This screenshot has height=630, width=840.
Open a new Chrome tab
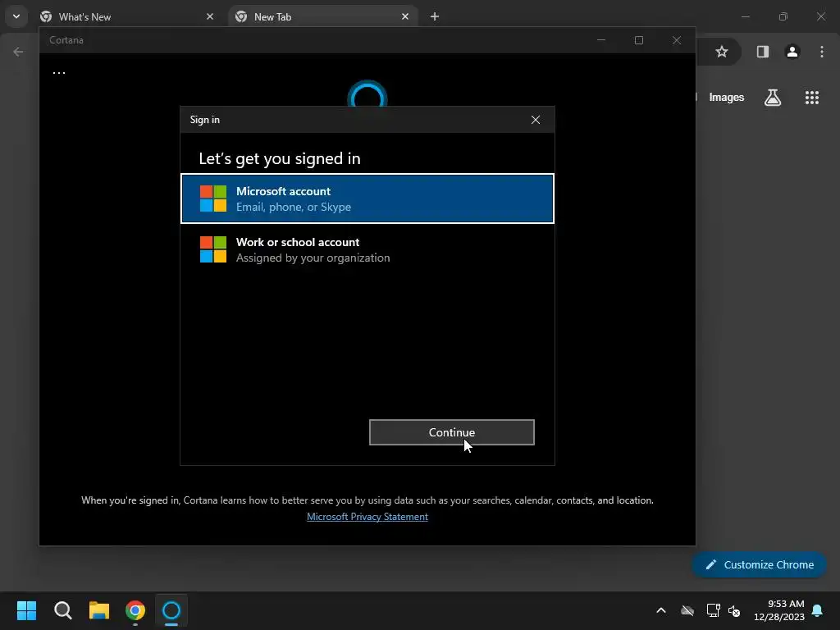[435, 16]
